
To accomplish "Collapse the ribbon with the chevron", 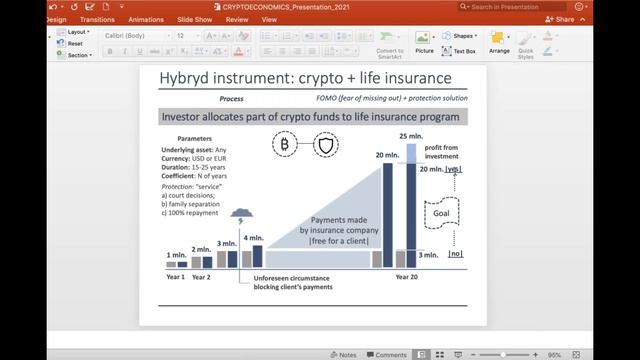I will pos(583,20).
